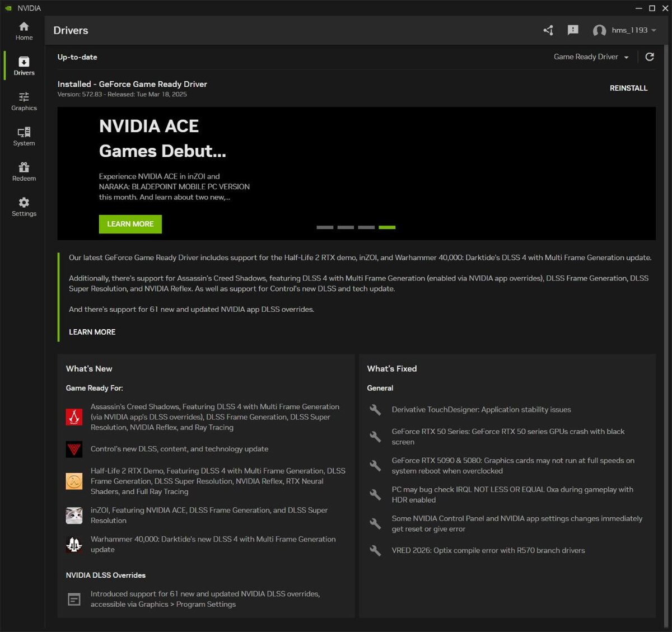Select the third banner carousel indicator
Screen dimensions: 672x632
pos(366,227)
